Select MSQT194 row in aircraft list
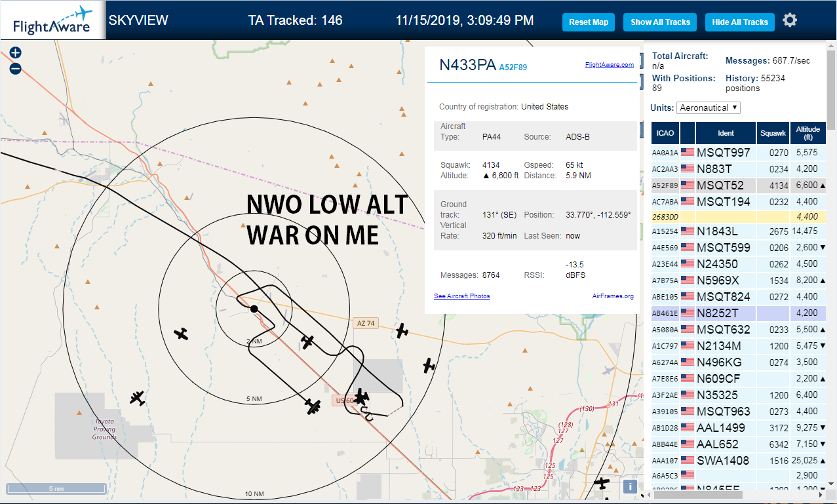The image size is (837, 504). (x=739, y=201)
